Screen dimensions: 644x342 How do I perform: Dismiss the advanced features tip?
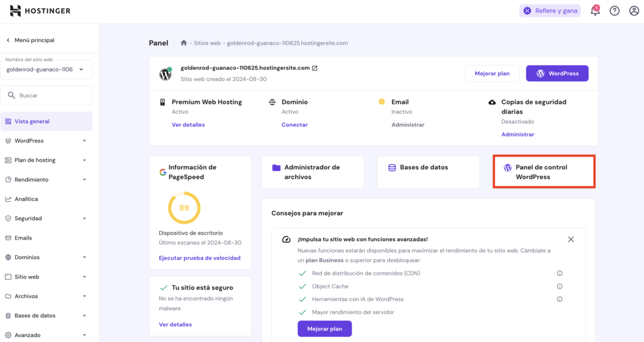570,240
